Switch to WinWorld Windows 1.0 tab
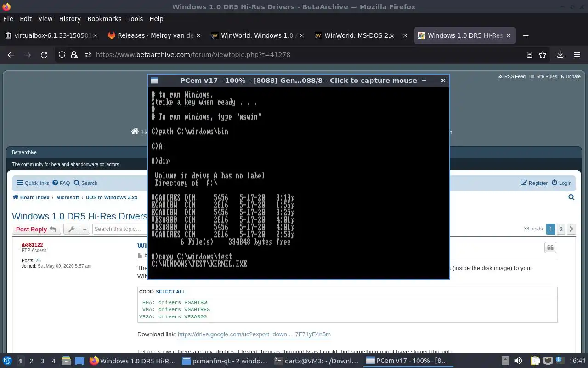 (x=258, y=35)
